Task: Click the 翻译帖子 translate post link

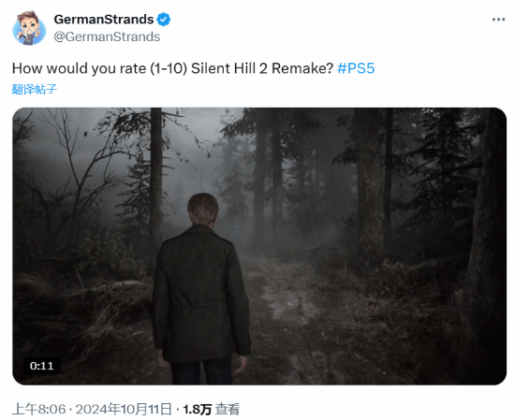Action: [35, 89]
